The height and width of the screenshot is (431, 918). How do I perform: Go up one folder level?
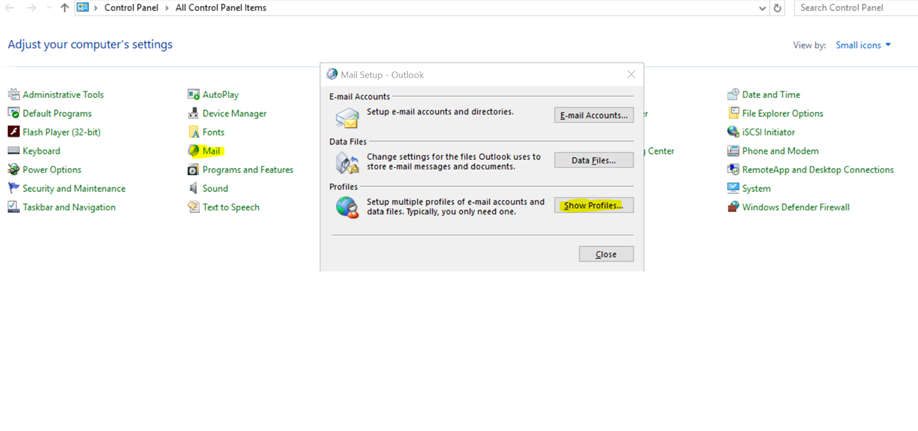[64, 8]
